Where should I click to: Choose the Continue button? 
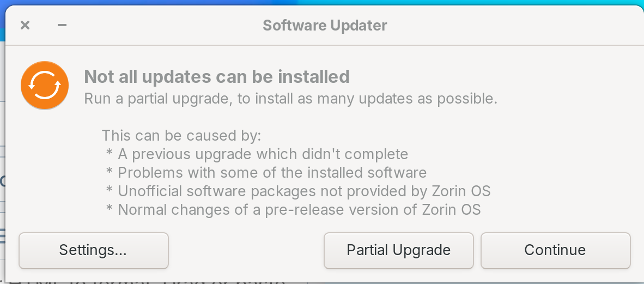(555, 251)
